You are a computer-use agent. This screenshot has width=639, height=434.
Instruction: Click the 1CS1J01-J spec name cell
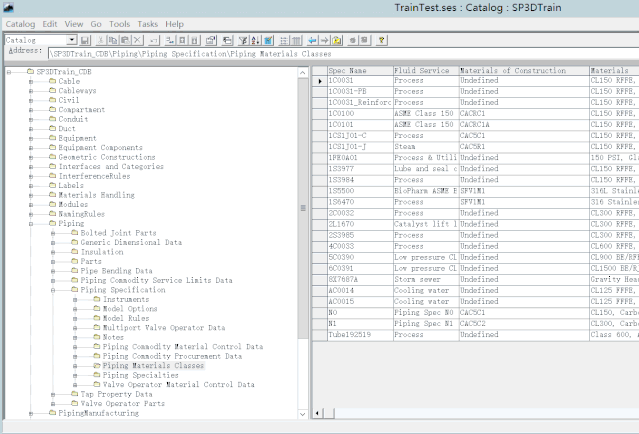360,147
